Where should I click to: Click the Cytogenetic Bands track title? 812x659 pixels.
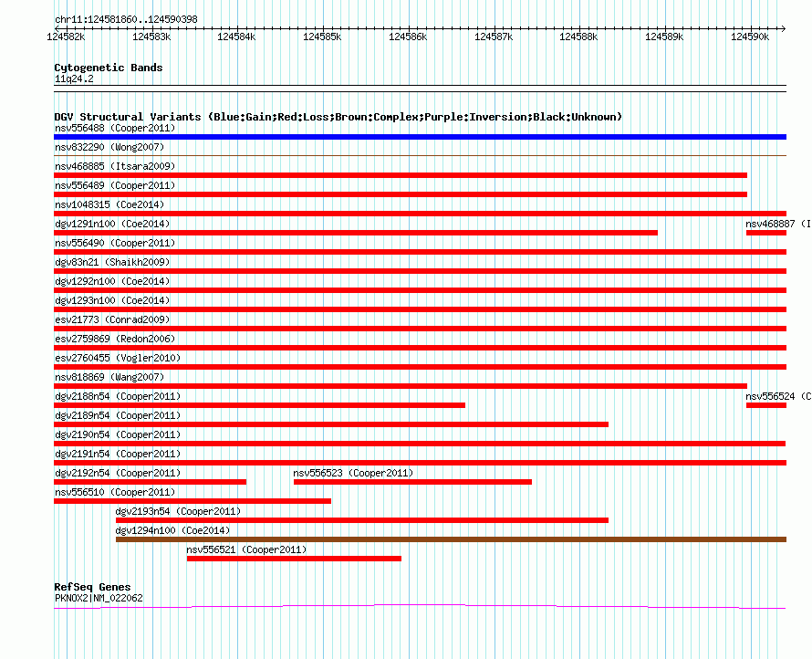pos(109,68)
